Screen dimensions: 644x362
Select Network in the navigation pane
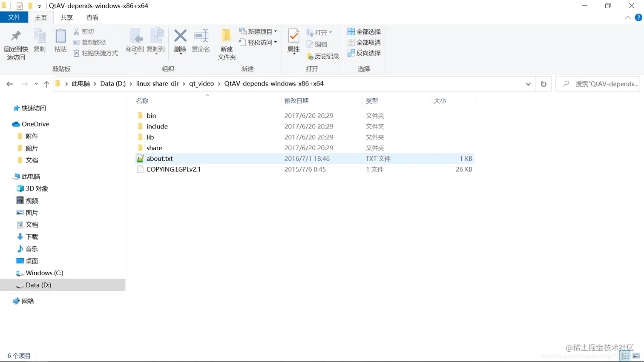pyautogui.click(x=23, y=301)
